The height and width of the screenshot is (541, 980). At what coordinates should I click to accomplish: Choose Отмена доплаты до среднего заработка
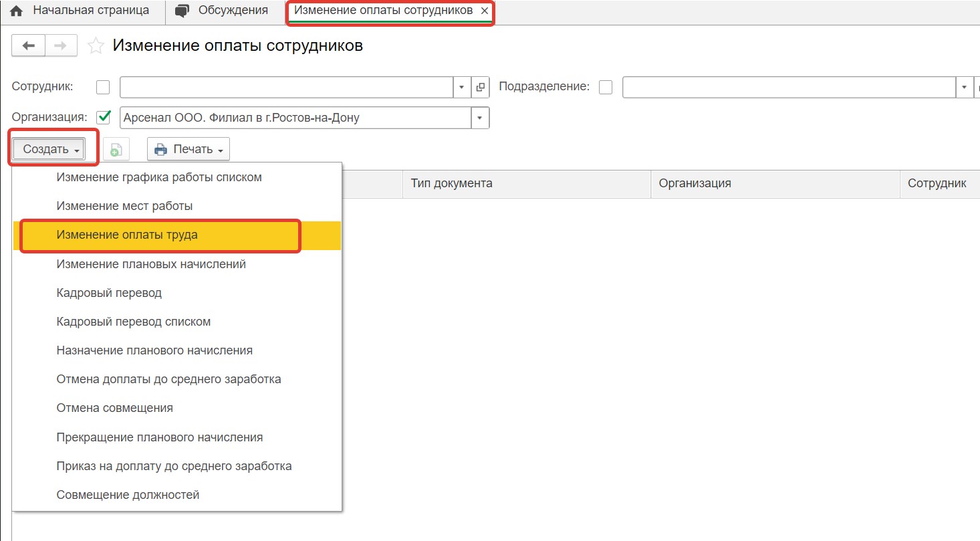click(177, 379)
